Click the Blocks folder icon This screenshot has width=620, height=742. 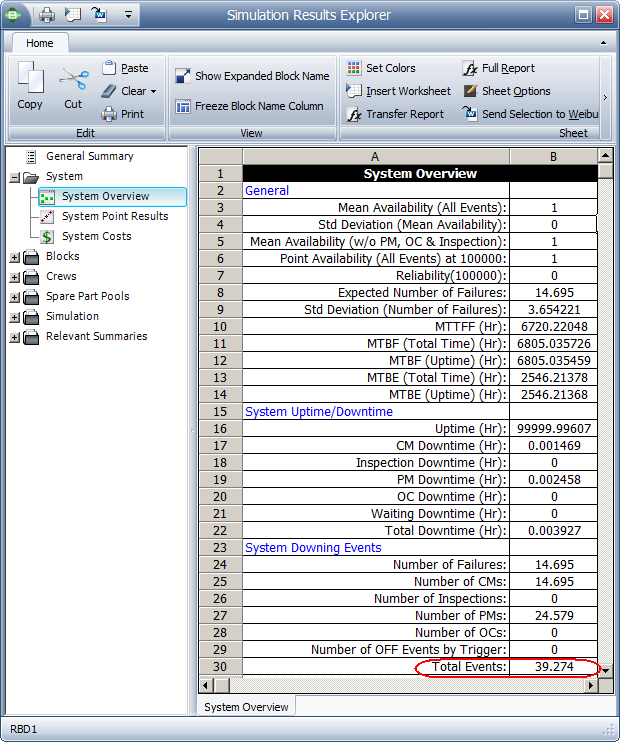coord(31,257)
